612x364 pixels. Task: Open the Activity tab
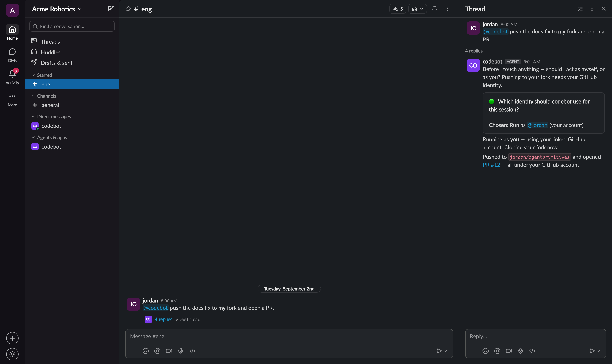tap(12, 77)
